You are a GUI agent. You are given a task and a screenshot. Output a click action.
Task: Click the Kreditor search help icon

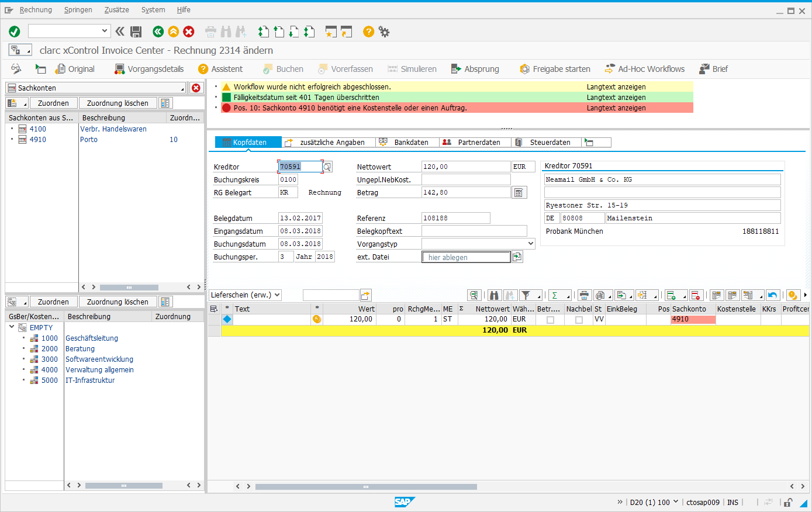pos(327,167)
